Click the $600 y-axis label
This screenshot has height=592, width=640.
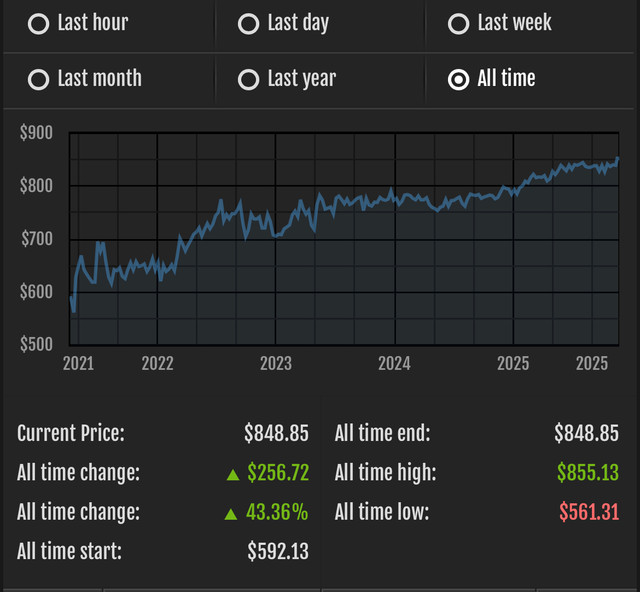coord(36,292)
